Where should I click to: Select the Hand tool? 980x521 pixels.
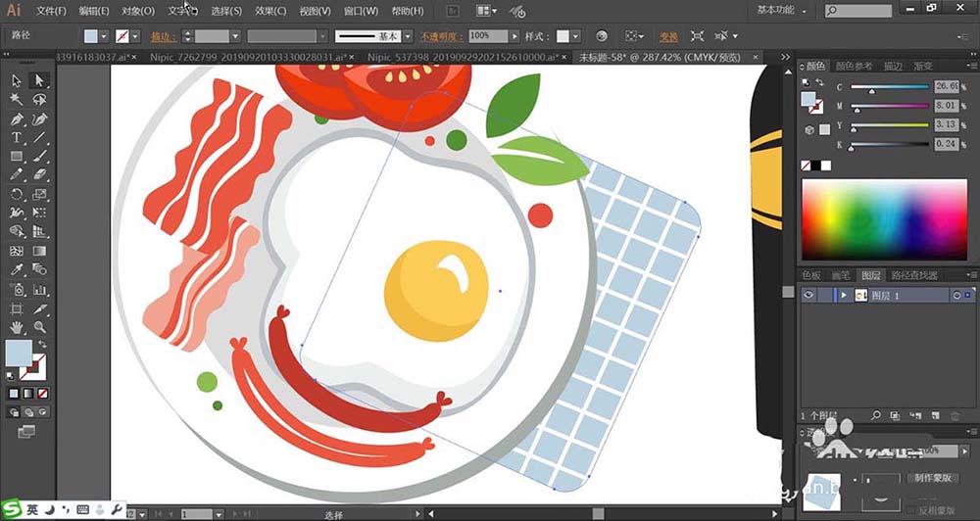tap(17, 326)
